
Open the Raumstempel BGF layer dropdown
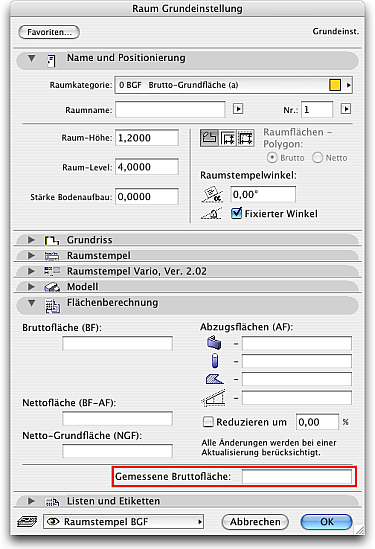123,522
